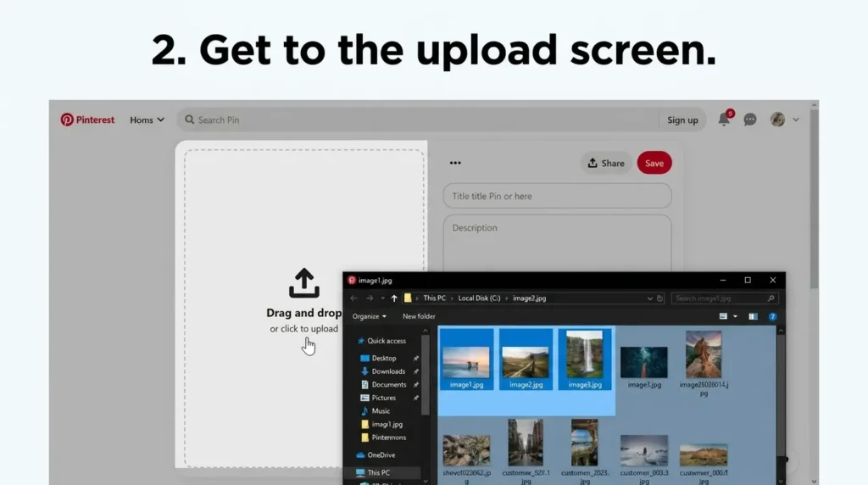Select Documents in sidebar
This screenshot has width=868, height=485.
pyautogui.click(x=384, y=385)
